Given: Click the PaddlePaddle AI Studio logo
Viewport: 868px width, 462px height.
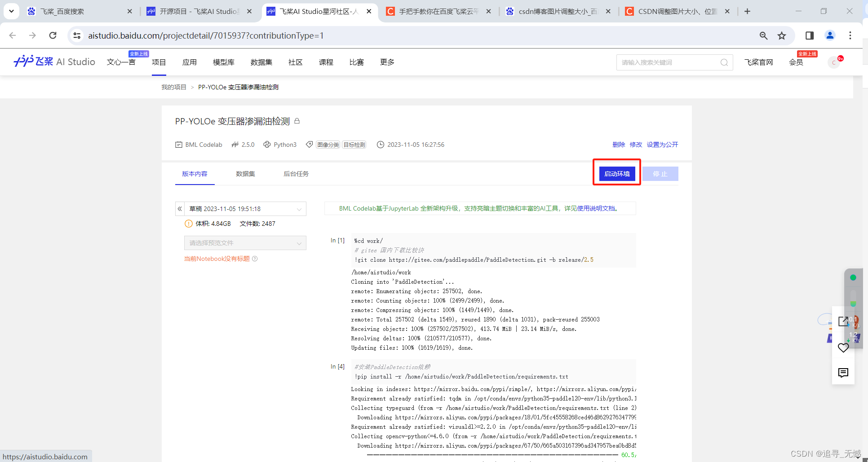Looking at the screenshot, I should (x=54, y=62).
